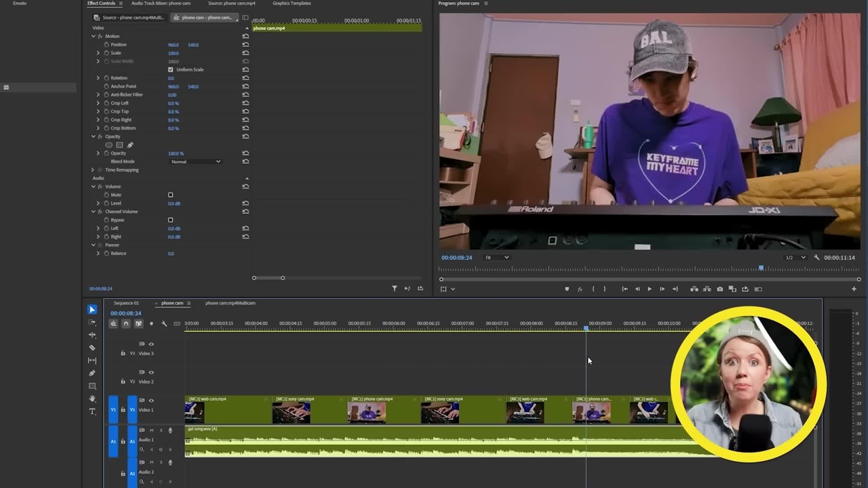Select the Ripple Edit tool
The image size is (868, 488).
(x=92, y=335)
